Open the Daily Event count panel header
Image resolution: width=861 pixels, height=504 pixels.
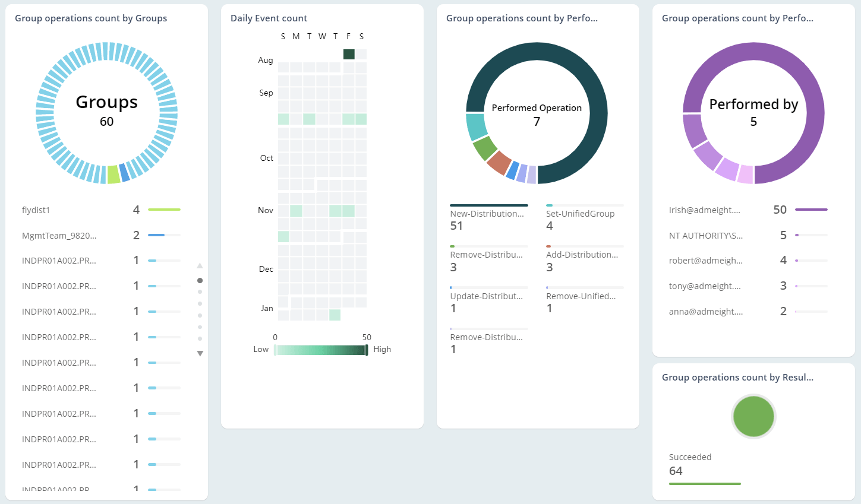[269, 18]
